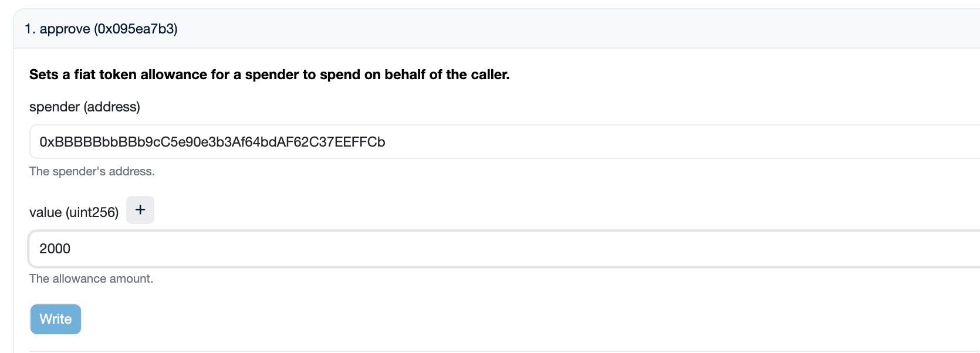Click the plus icon beside value (uint256)
Image resolution: width=980 pixels, height=353 pixels.
140,210
